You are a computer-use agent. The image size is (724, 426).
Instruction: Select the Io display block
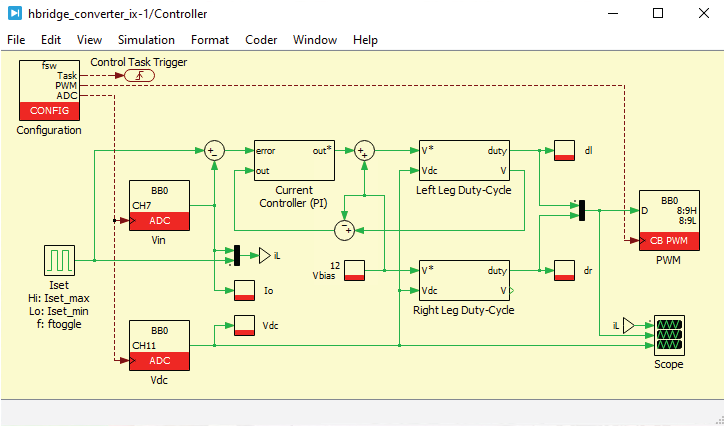pos(245,290)
